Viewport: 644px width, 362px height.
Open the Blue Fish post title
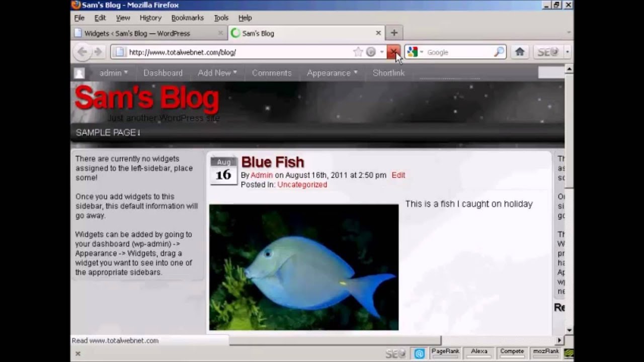(273, 162)
